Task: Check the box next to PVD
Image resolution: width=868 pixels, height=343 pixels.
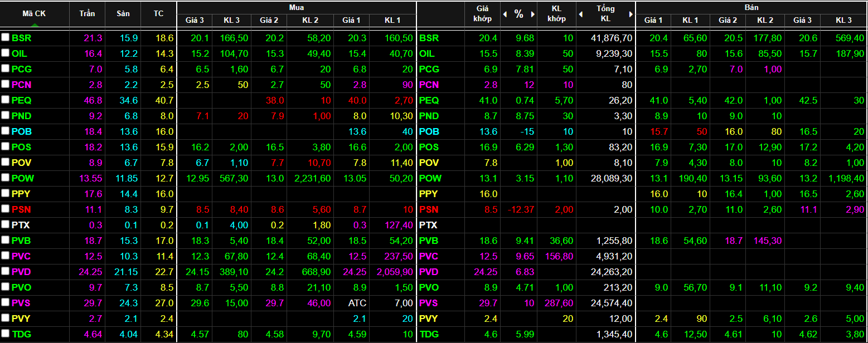Action: click(6, 272)
